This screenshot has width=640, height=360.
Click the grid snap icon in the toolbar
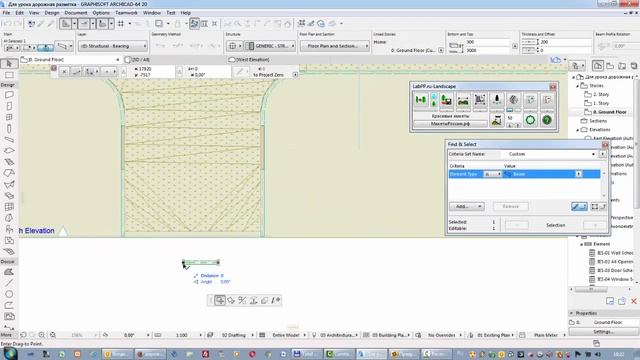click(x=121, y=24)
